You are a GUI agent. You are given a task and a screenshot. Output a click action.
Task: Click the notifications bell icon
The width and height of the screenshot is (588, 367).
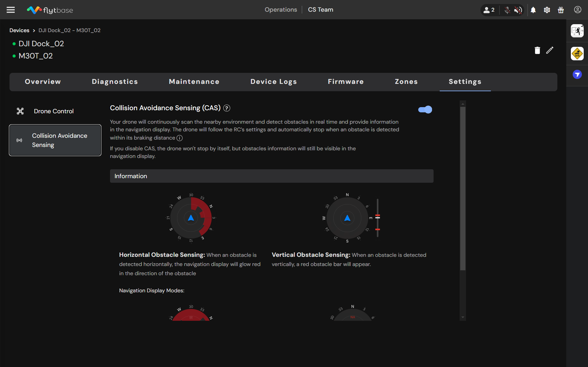coord(533,10)
